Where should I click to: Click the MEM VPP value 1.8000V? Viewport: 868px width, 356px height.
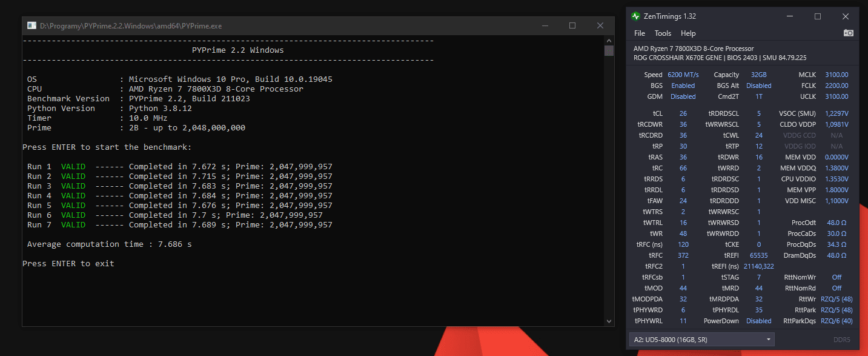[837, 190]
